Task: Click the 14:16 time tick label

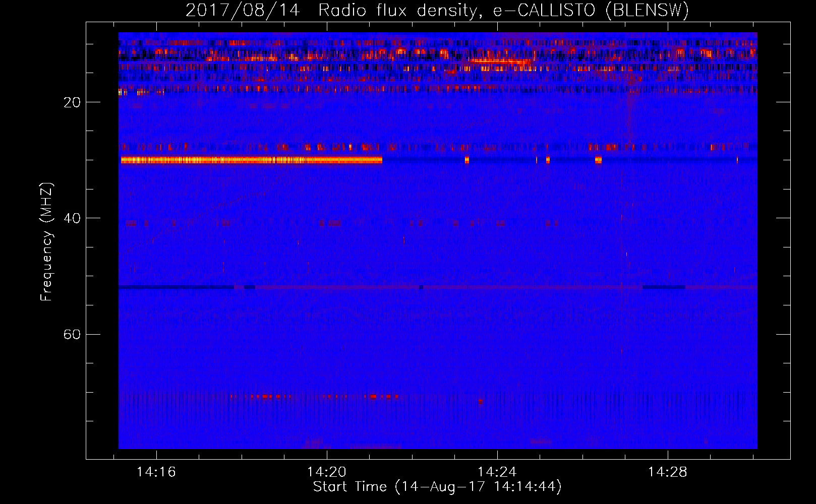Action: 156,472
